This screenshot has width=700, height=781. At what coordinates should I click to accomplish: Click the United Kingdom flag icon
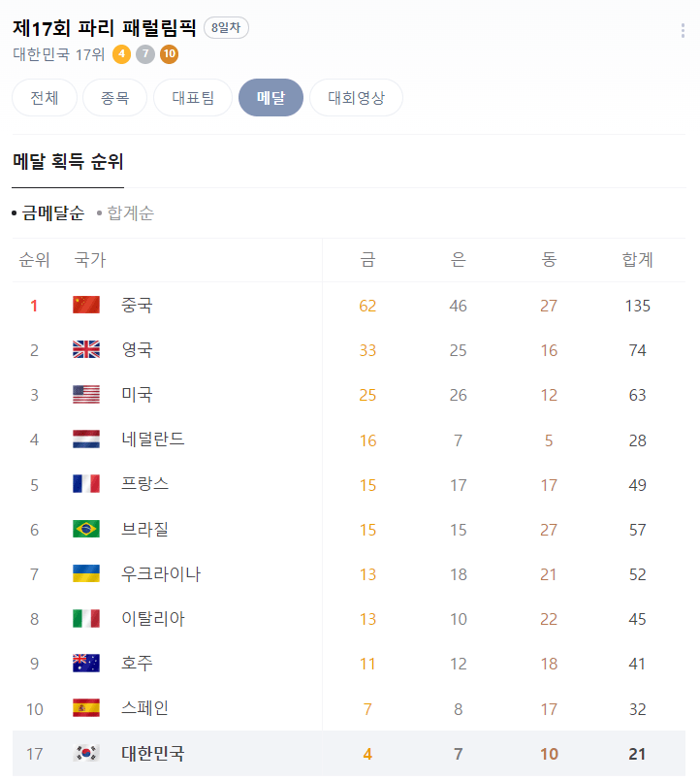click(x=86, y=350)
